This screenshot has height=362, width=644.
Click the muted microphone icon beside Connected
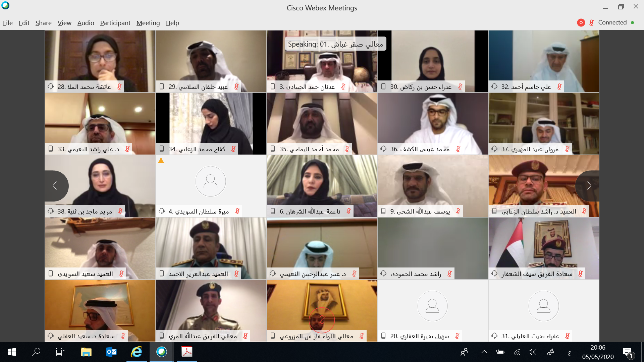tap(591, 22)
